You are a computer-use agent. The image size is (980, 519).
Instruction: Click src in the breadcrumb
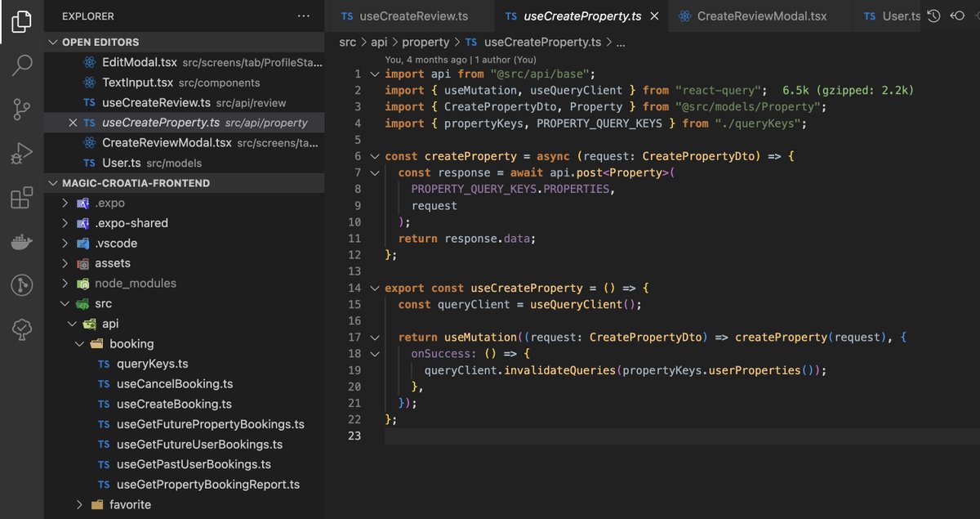click(347, 42)
